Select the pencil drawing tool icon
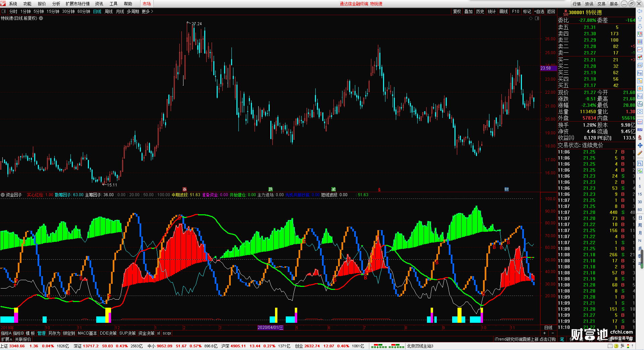Image resolution: width=644 pixels, height=350 pixels. coord(640,153)
